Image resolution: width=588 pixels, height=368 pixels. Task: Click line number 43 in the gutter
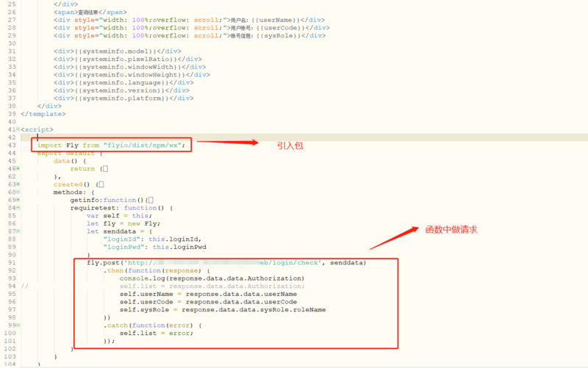pos(12,145)
